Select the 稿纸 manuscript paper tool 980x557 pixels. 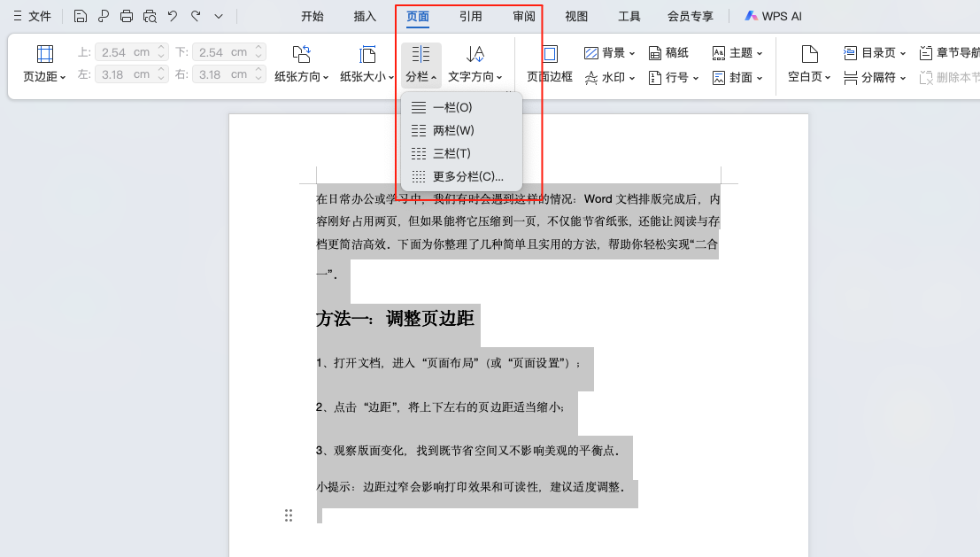pos(670,51)
